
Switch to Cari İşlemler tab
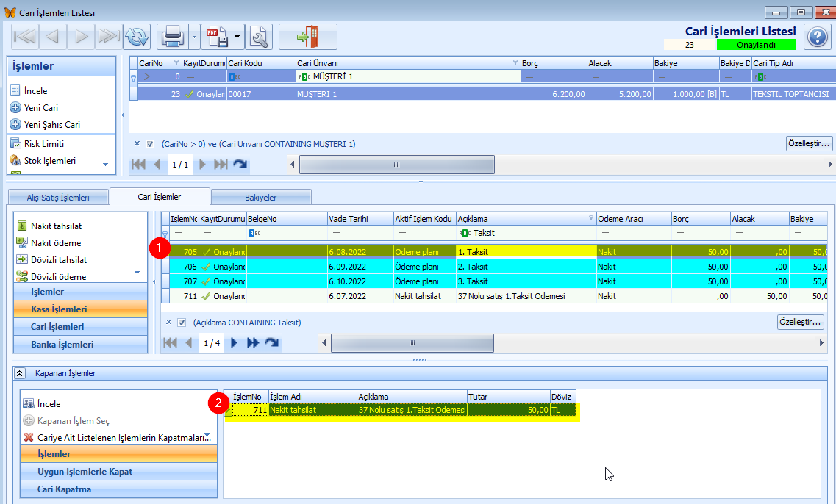[160, 197]
